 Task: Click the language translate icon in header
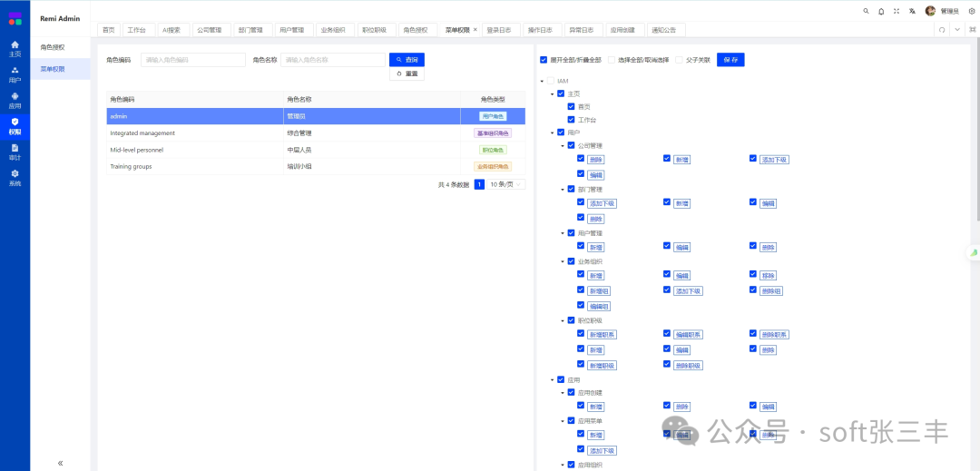point(913,11)
